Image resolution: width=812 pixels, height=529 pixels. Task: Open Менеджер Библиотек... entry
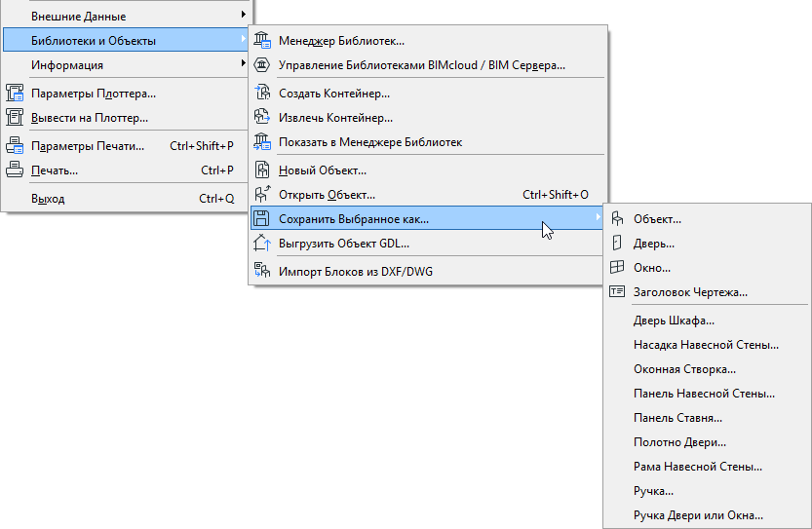(427, 40)
